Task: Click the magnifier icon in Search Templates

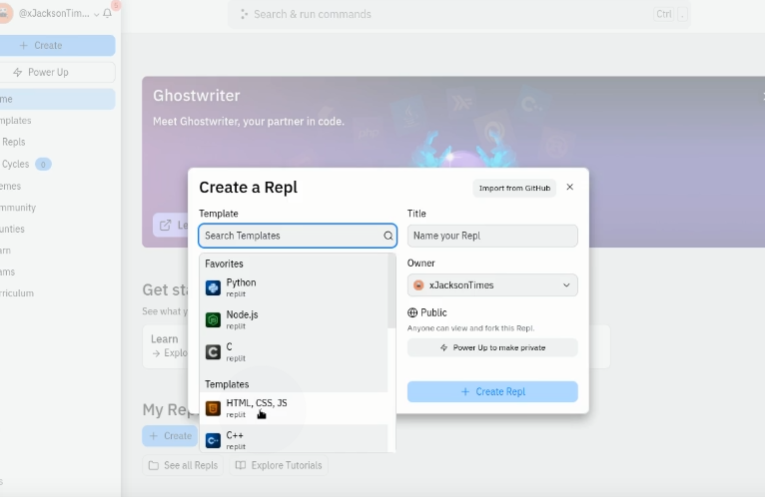Action: coord(388,236)
